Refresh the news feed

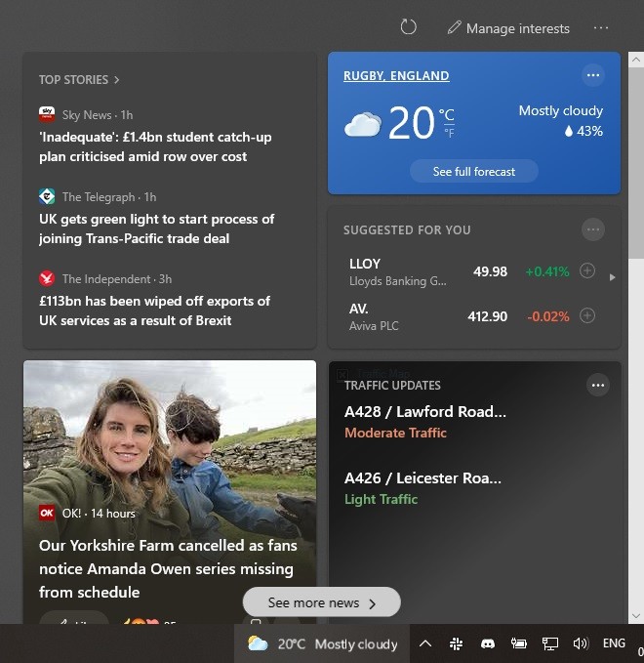coord(408,27)
